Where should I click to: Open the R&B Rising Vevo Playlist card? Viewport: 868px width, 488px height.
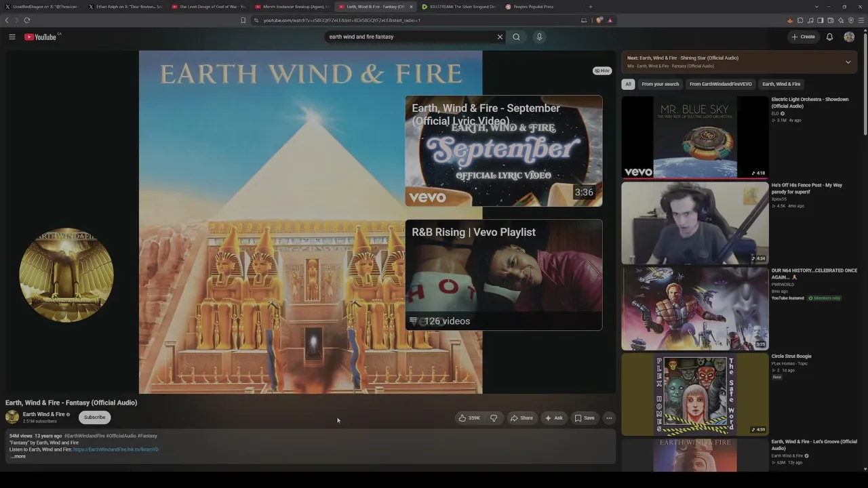point(504,274)
